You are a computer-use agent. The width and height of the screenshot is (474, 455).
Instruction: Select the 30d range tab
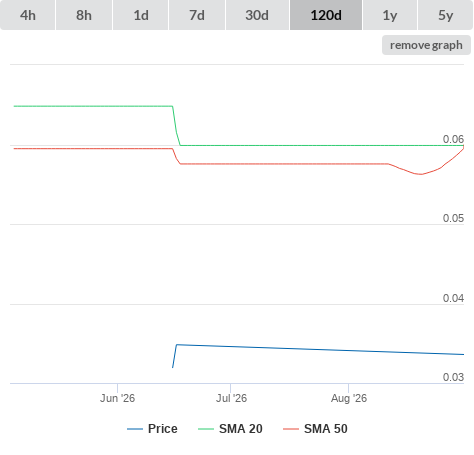(257, 15)
